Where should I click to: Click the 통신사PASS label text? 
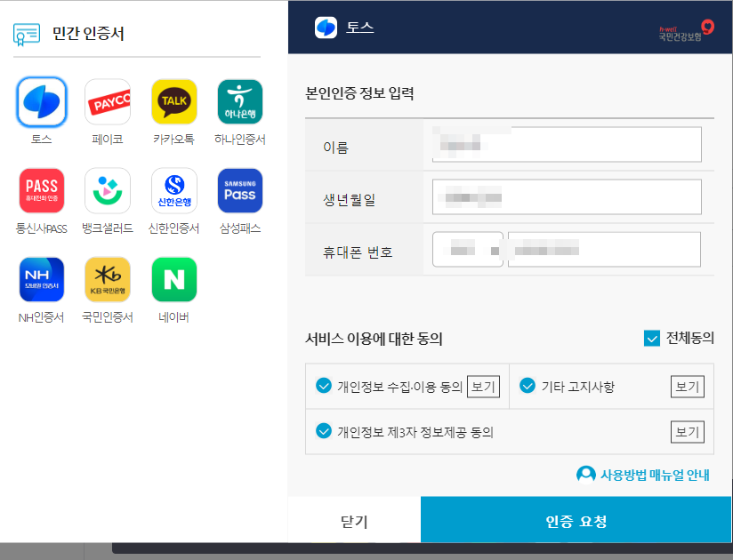42,228
